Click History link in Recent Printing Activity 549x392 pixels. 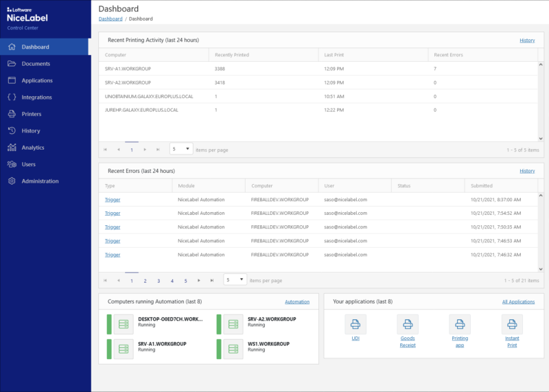click(x=526, y=41)
